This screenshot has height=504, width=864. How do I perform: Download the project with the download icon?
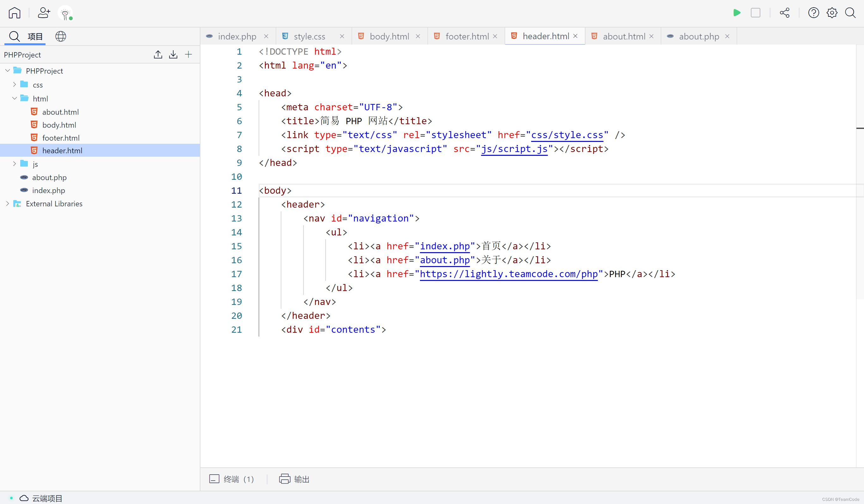(173, 54)
